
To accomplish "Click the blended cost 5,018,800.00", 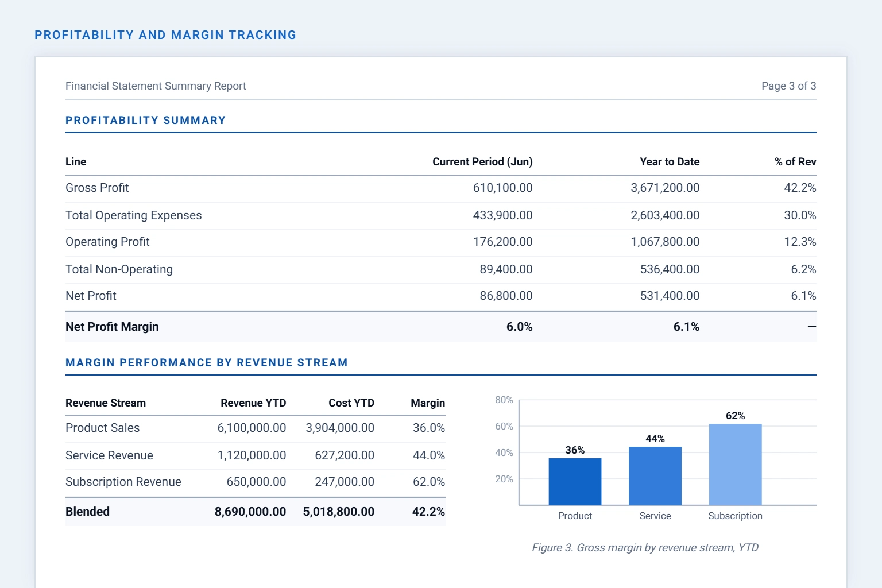I will point(339,512).
